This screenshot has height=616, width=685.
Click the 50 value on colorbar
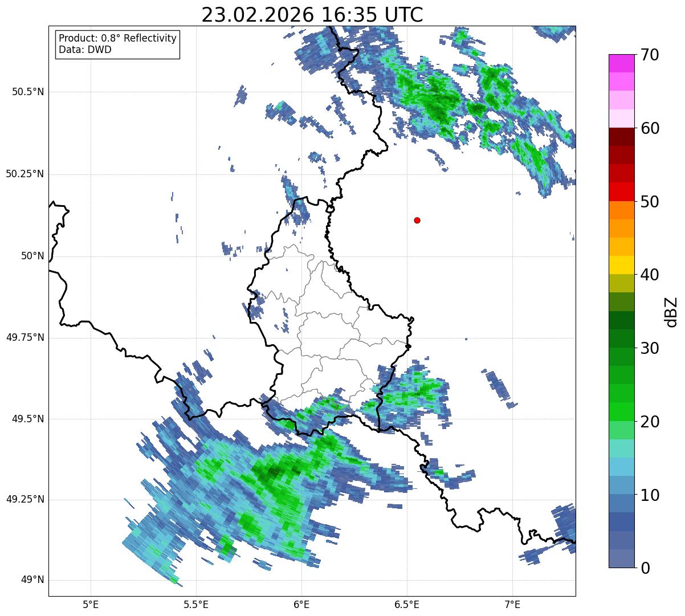(650, 202)
